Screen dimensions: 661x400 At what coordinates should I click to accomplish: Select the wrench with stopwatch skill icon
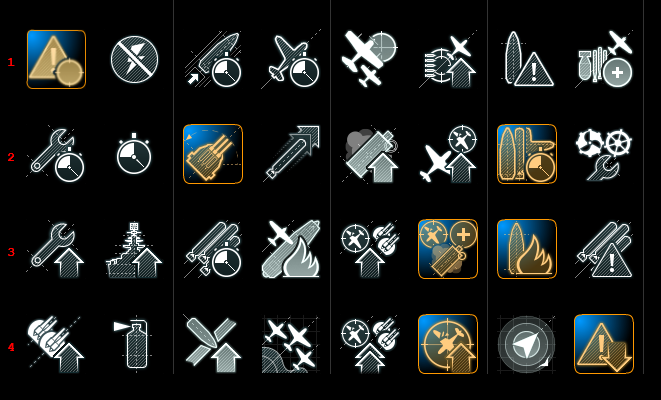click(x=56, y=154)
